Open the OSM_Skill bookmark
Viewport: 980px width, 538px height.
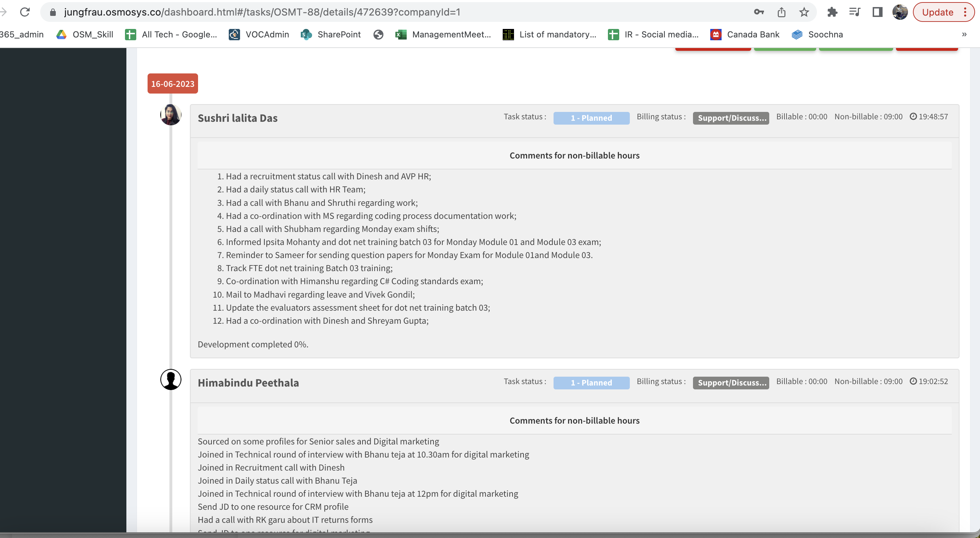click(x=85, y=34)
